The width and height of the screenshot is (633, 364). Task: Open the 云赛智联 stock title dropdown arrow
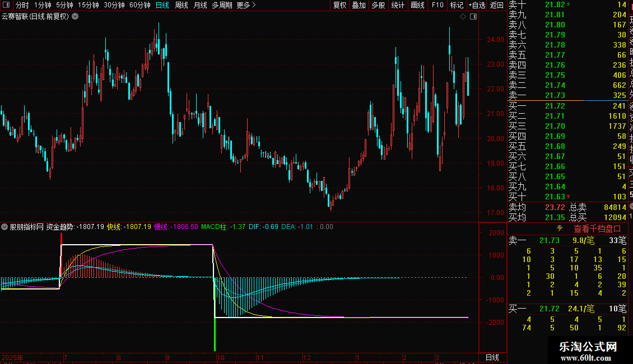point(76,17)
